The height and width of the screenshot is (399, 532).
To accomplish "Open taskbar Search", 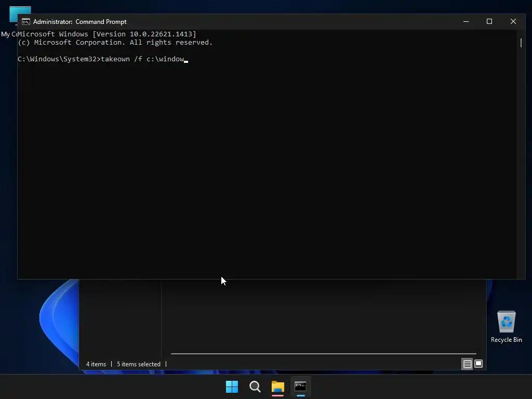I will (255, 387).
